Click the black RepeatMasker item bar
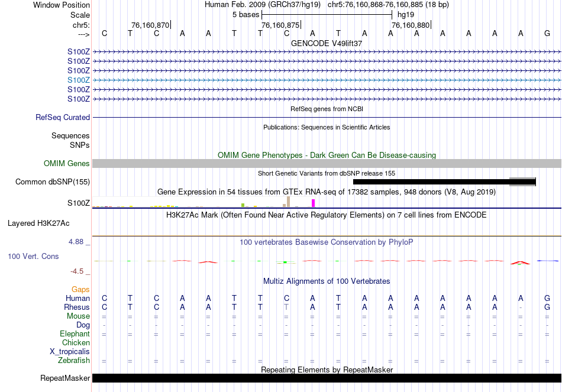 click(327, 378)
